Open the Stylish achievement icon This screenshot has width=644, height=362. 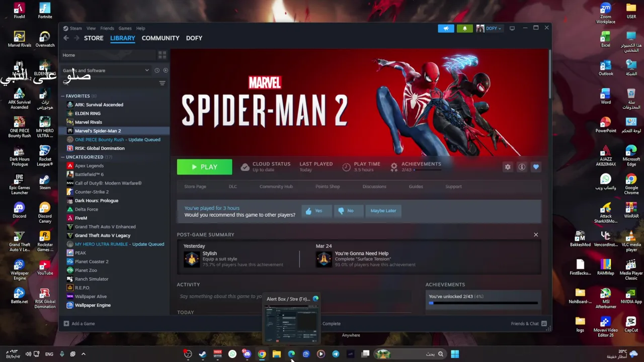(192, 259)
